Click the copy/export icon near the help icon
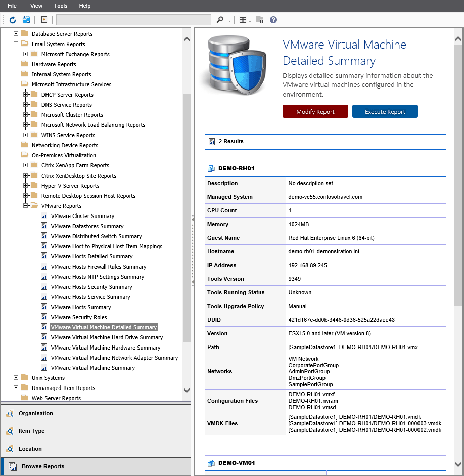Image resolution: width=464 pixels, height=476 pixels. (259, 20)
